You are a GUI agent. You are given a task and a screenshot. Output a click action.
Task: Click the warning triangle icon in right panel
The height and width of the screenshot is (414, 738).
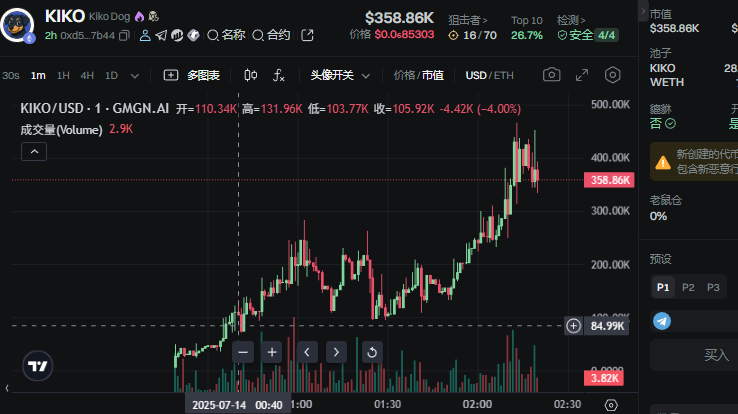[663, 163]
